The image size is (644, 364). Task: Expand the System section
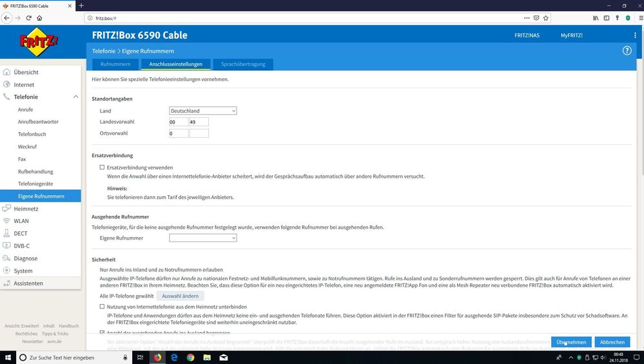coord(23,271)
